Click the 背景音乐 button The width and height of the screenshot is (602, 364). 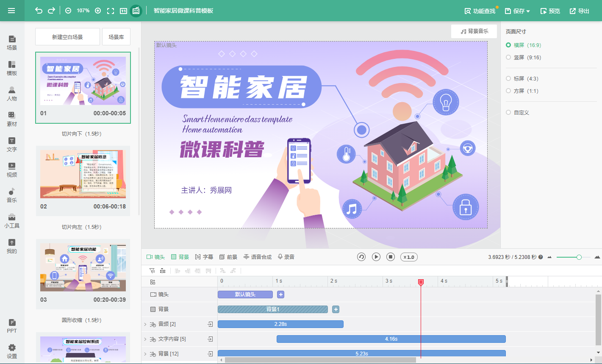tap(474, 31)
